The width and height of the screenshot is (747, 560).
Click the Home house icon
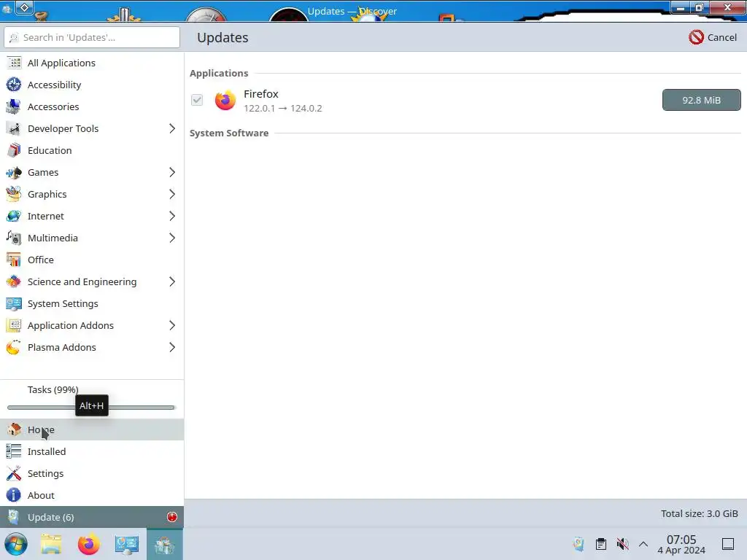pos(14,429)
